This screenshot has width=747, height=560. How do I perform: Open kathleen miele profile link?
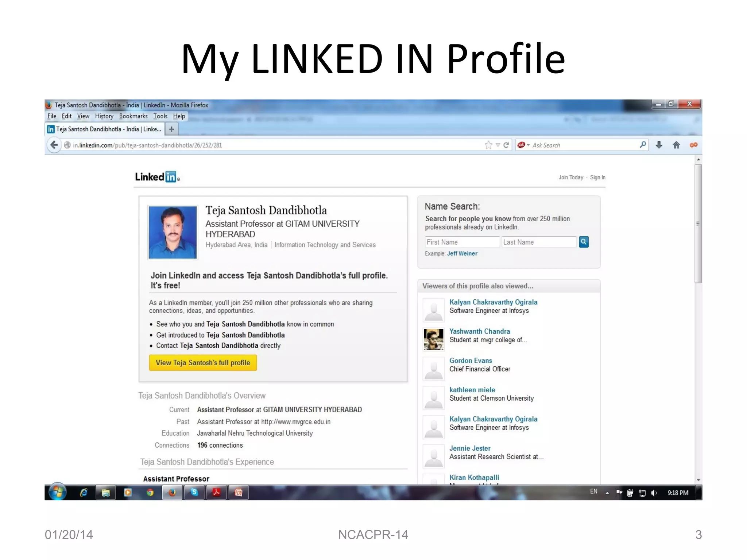[472, 390]
